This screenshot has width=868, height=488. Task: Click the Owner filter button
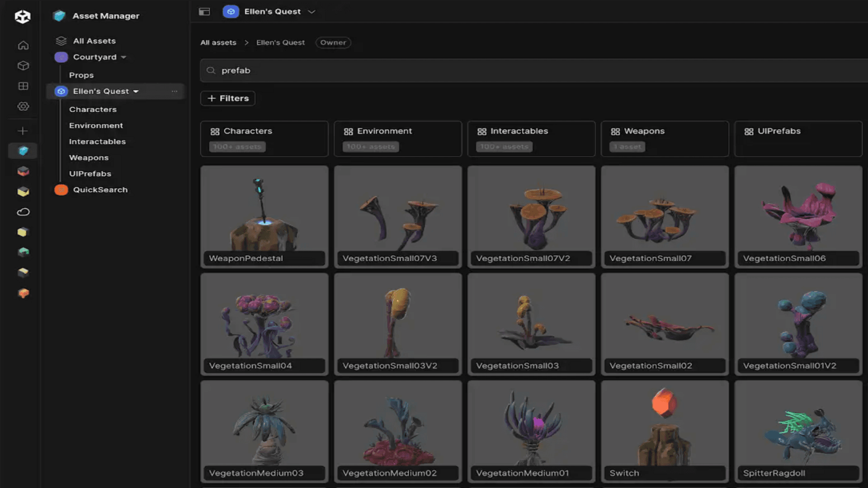pyautogui.click(x=333, y=42)
